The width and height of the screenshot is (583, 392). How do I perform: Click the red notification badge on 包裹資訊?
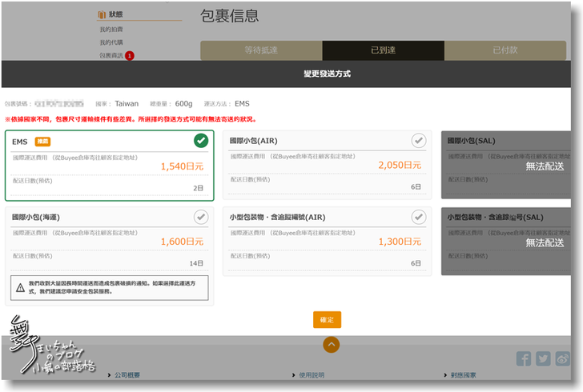point(129,55)
